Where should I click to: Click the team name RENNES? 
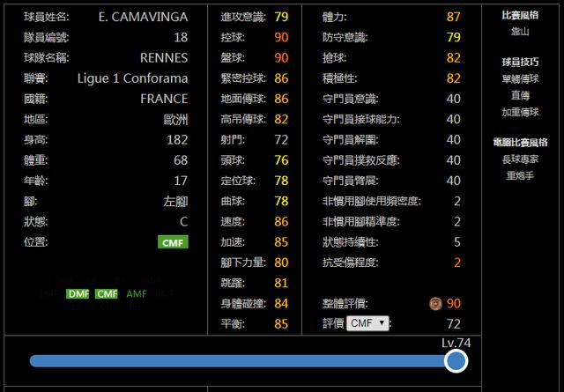[x=164, y=58]
